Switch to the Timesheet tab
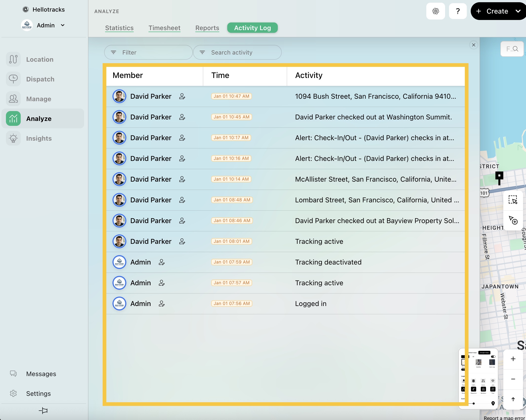526x420 pixels. tap(164, 28)
